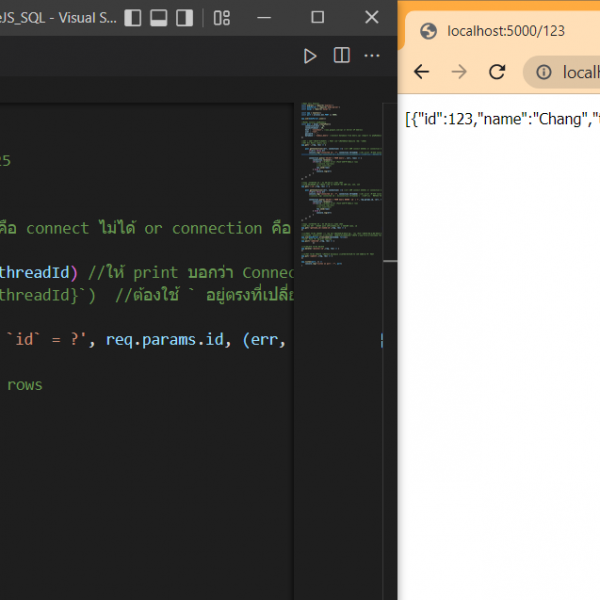The height and width of the screenshot is (600, 600).
Task: Reload the localhost page
Action: pos(497,72)
